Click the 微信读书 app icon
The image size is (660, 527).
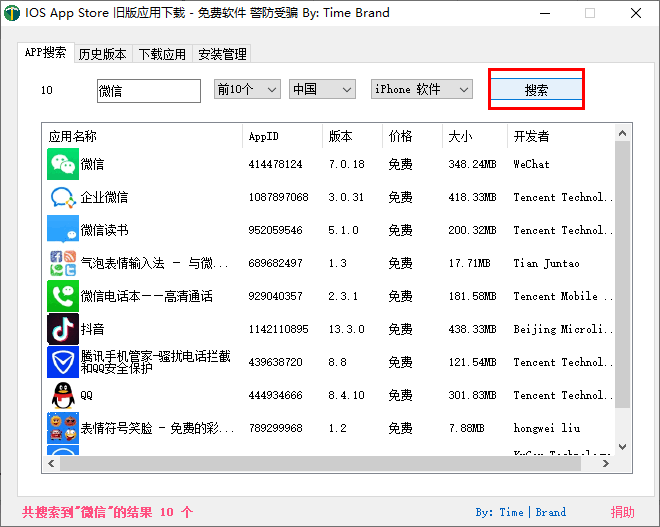click(63, 230)
